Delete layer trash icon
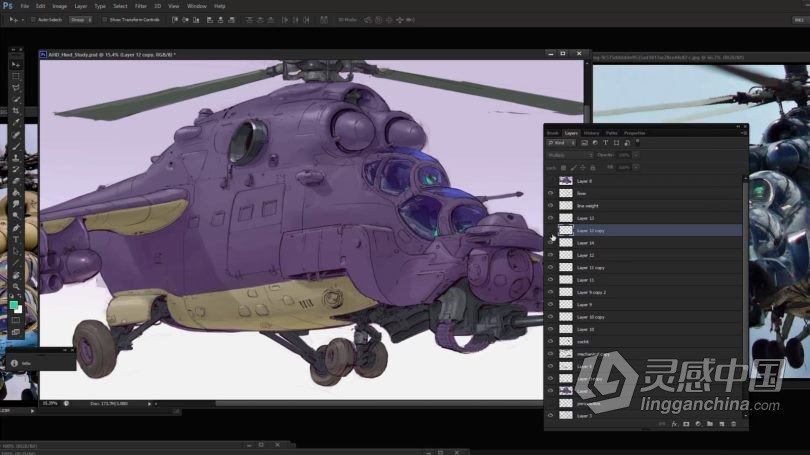810x455 pixels. point(734,424)
